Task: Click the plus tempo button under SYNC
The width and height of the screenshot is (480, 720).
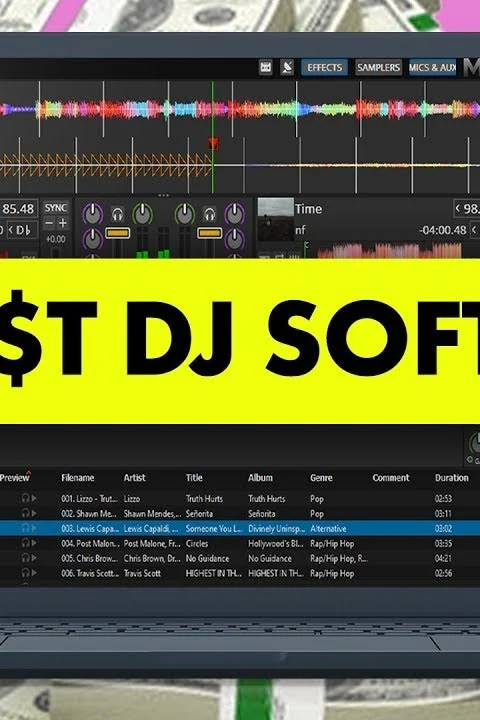Action: point(63,224)
